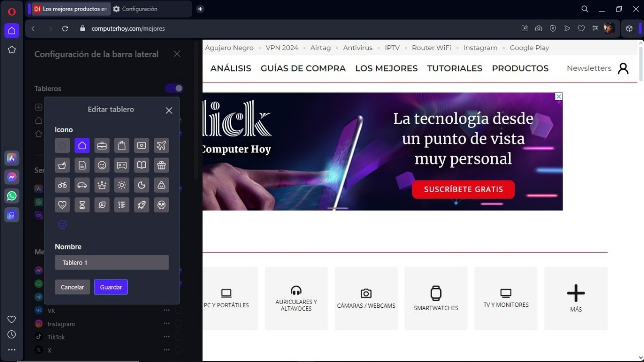Screen dimensions: 644x362
Task: Choose the gift box board icon
Action: pos(161,165)
